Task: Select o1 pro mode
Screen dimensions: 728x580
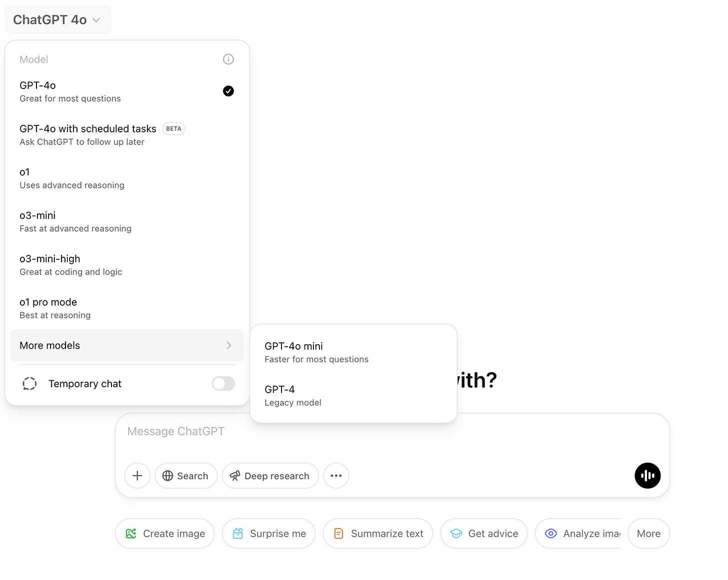Action: click(127, 308)
